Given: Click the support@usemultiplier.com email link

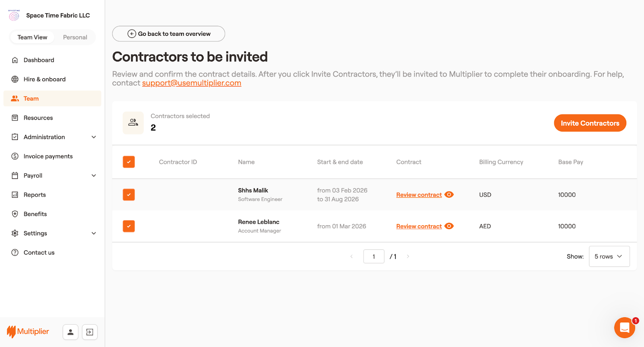Looking at the screenshot, I should pyautogui.click(x=192, y=83).
